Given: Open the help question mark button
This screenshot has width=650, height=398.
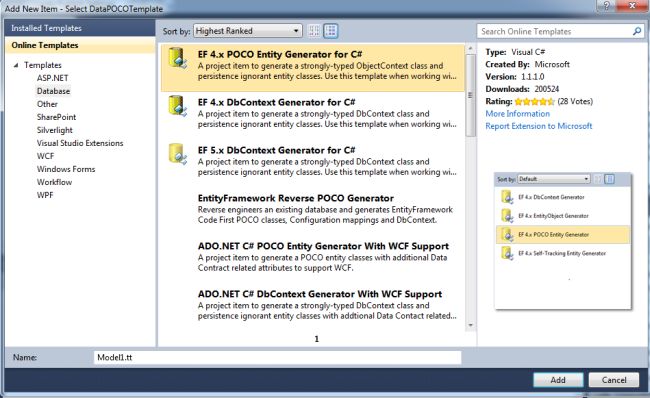Looking at the screenshot, I should pyautogui.click(x=606, y=5).
